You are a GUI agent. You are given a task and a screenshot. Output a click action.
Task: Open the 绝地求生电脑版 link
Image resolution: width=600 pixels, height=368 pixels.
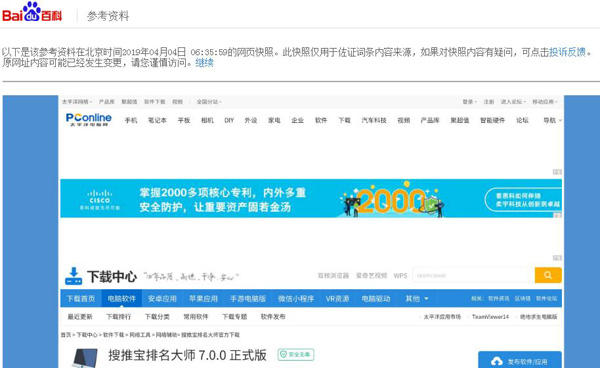click(539, 317)
